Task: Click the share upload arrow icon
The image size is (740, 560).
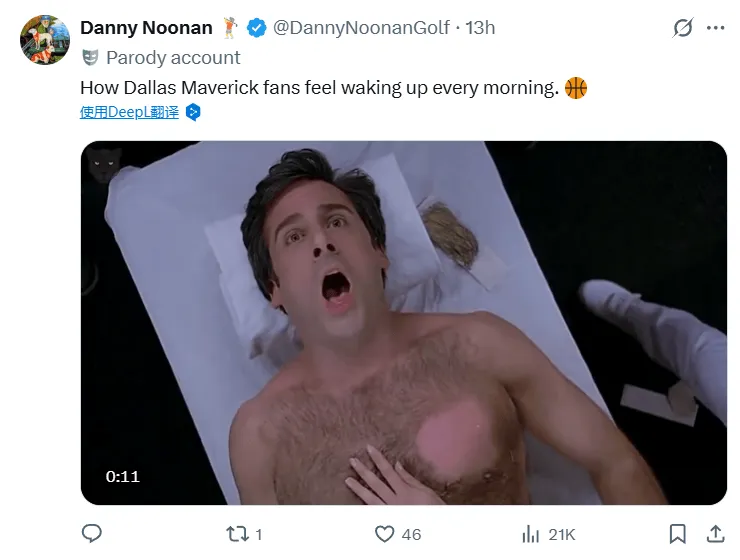Action: pyautogui.click(x=715, y=534)
